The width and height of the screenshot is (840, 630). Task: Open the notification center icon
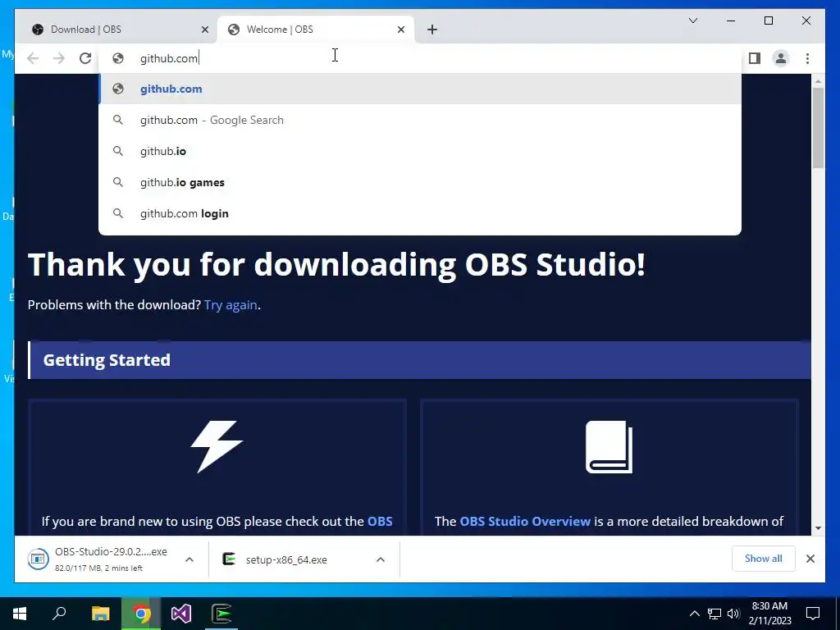[x=813, y=614]
